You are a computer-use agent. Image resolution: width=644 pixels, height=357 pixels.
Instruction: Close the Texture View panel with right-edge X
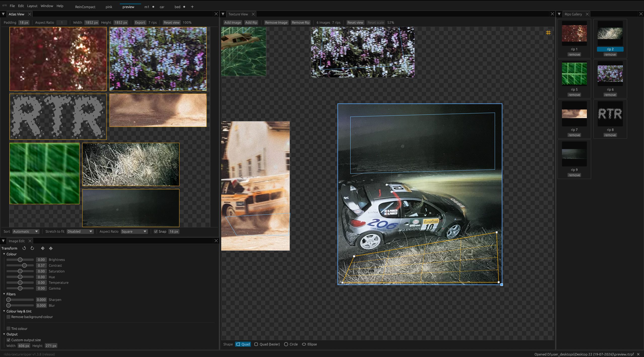(x=552, y=14)
